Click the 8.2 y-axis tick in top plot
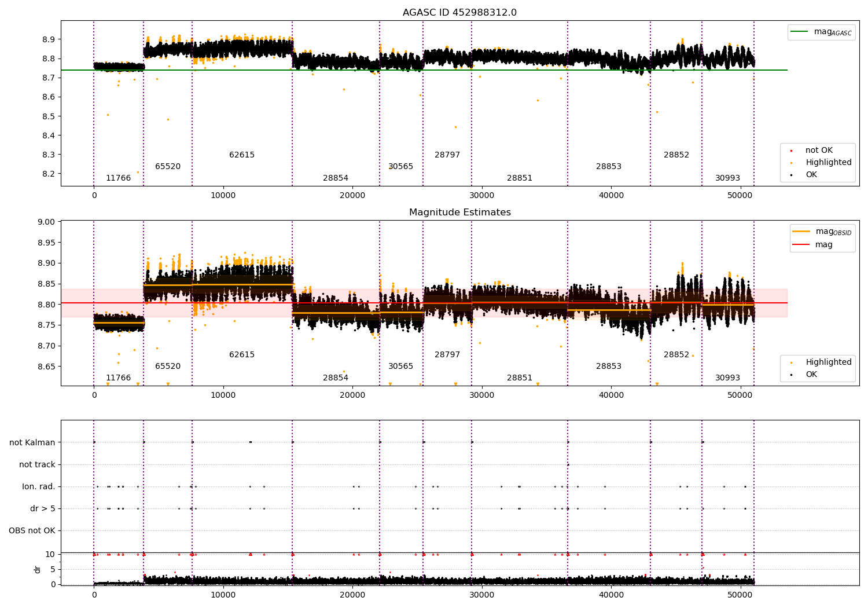Screen dimensions: 868x608 pos(49,174)
